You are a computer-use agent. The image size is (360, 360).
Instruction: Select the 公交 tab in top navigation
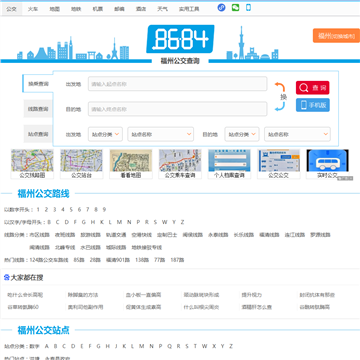tap(11, 9)
